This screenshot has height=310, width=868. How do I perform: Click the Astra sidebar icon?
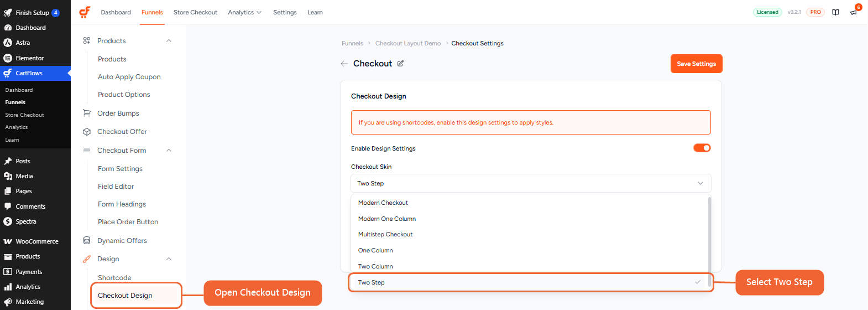(8, 43)
